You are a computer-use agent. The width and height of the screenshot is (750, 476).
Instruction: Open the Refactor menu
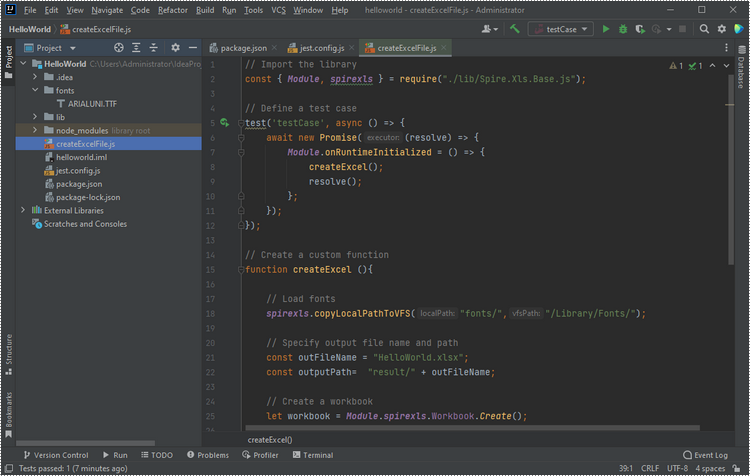173,10
